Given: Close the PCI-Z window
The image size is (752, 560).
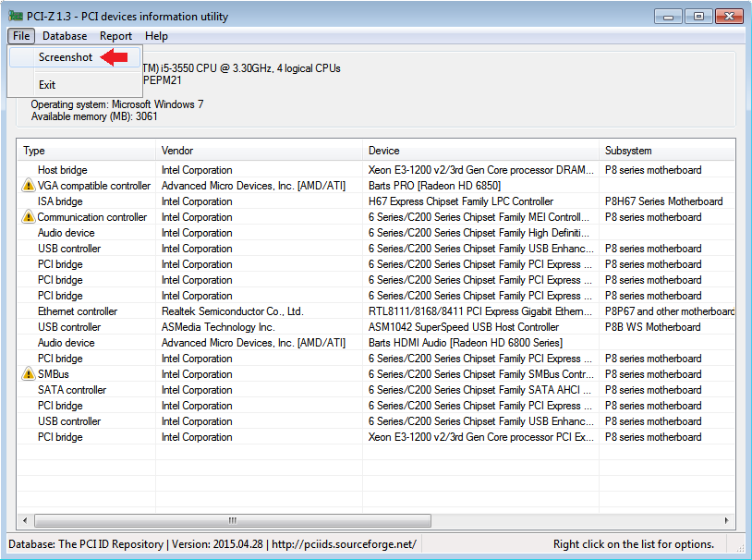Looking at the screenshot, I should point(729,17).
